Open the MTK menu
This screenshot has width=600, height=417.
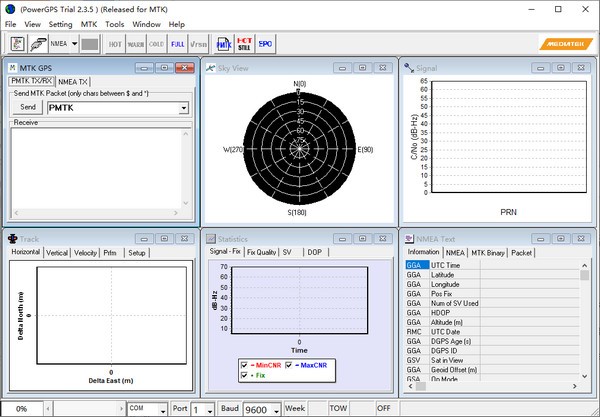(89, 23)
